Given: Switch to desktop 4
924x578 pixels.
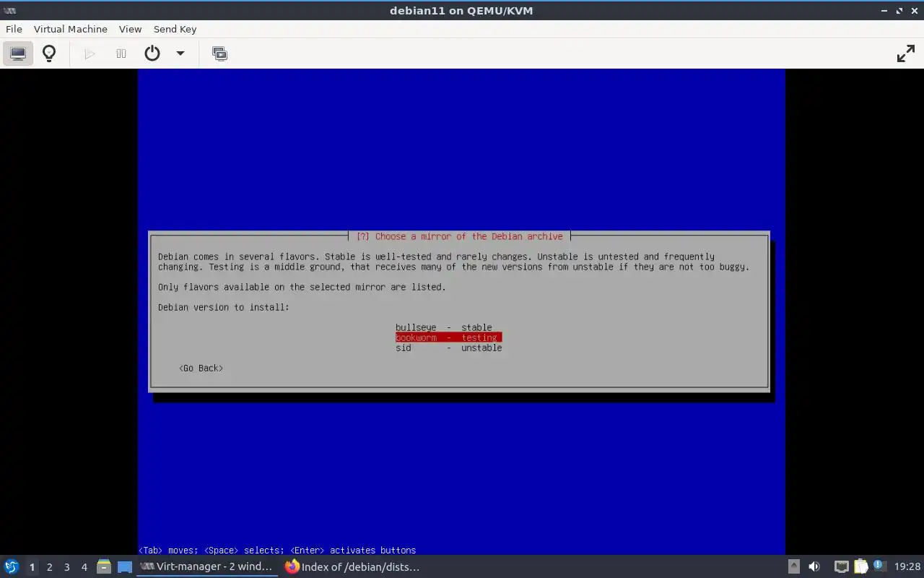Looking at the screenshot, I should click(x=84, y=567).
